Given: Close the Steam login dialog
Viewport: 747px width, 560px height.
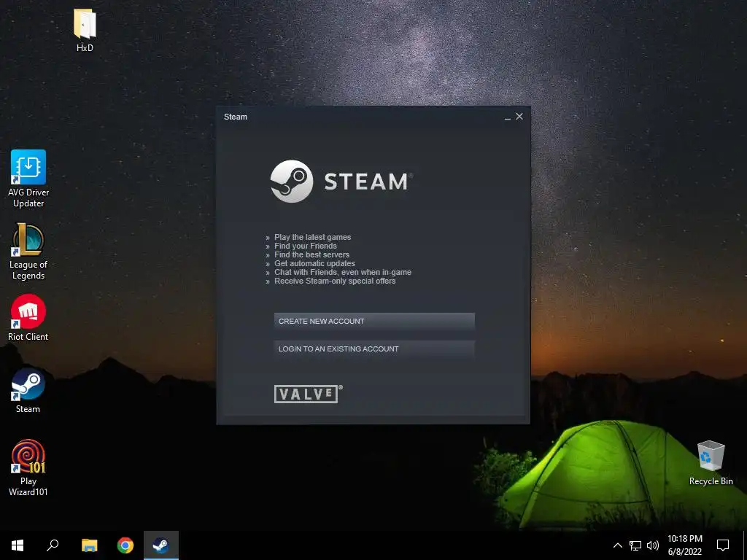Looking at the screenshot, I should 519,116.
